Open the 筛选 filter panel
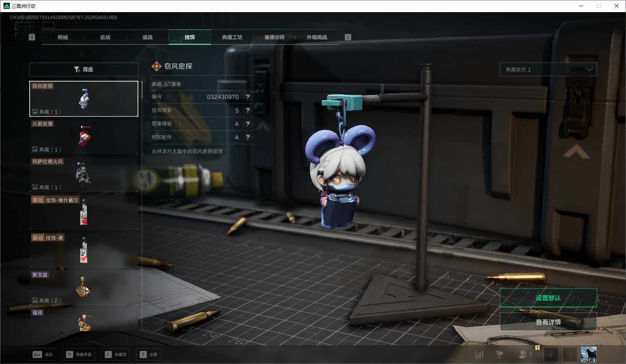The height and width of the screenshot is (364, 626). coord(84,70)
